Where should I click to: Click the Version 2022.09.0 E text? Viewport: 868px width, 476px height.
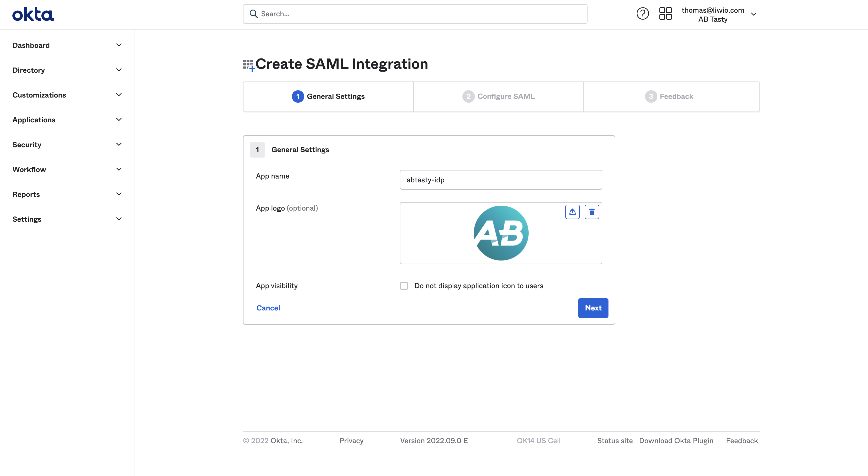click(x=434, y=441)
